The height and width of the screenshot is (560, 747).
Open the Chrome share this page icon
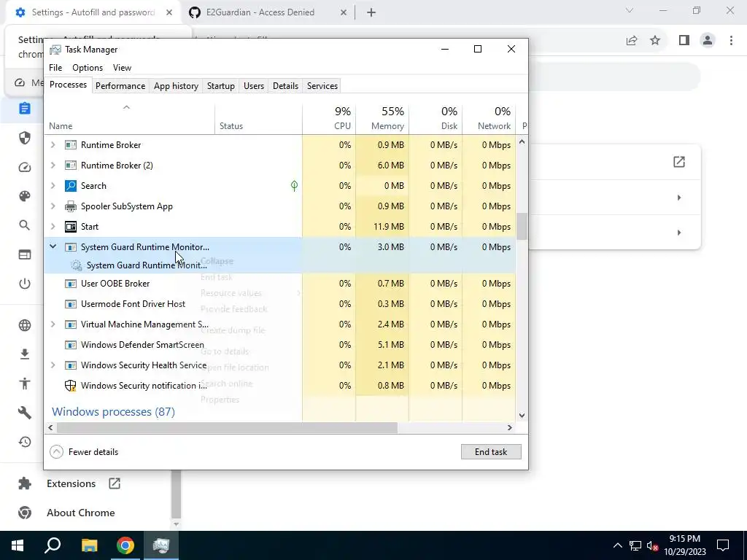tap(632, 41)
